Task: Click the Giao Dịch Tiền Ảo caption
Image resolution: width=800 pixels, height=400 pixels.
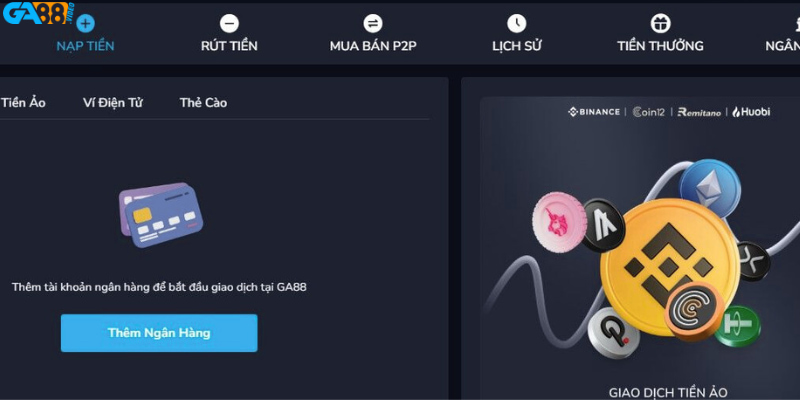Action: pyautogui.click(x=668, y=392)
